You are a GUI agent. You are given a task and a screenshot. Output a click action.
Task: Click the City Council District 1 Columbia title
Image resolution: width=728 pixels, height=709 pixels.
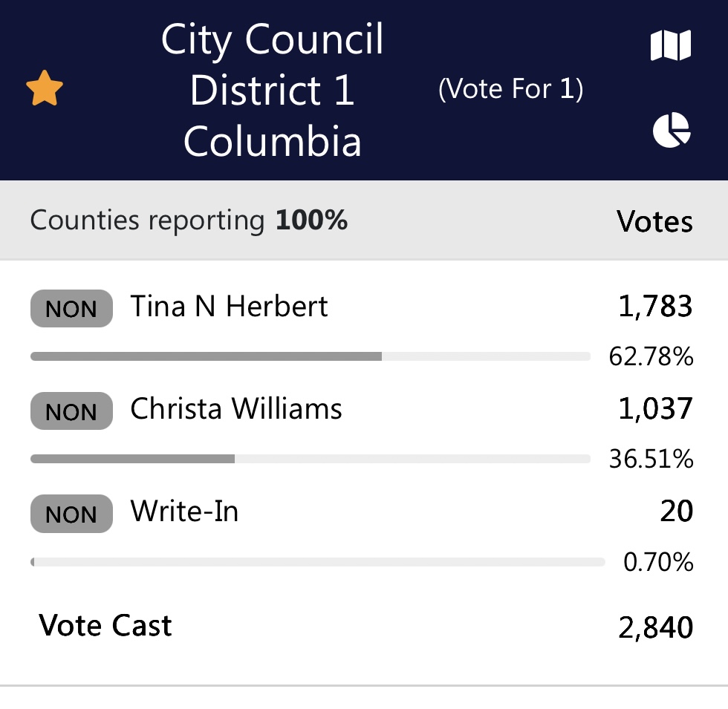(273, 89)
